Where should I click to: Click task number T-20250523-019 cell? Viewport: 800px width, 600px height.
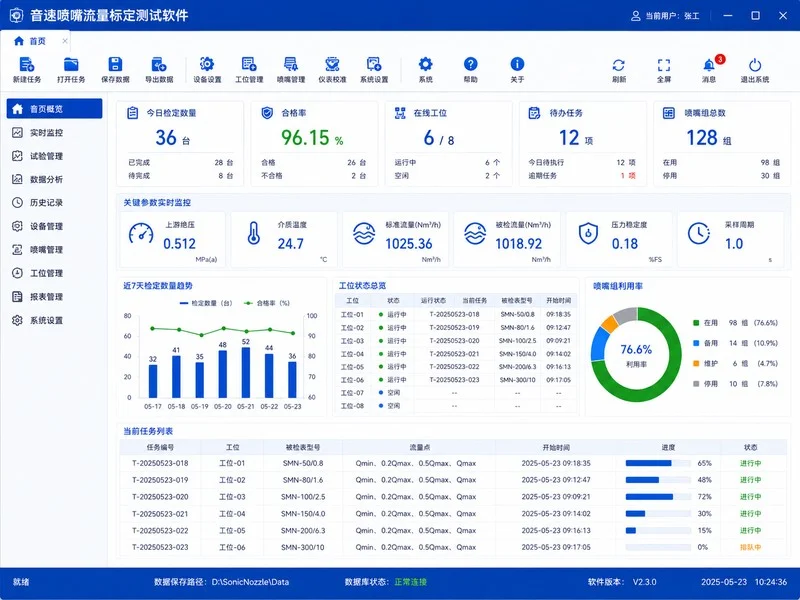(160, 480)
